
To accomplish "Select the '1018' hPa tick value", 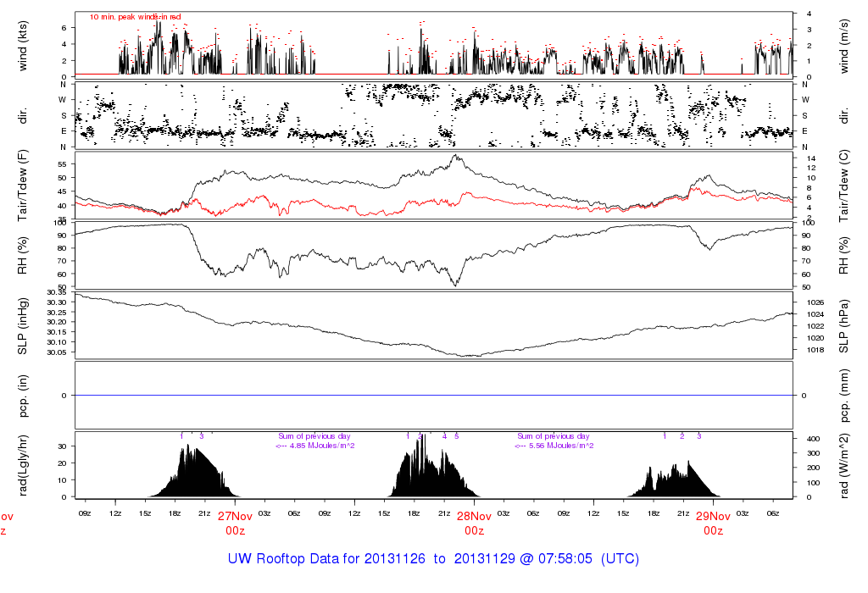I will click(815, 350).
